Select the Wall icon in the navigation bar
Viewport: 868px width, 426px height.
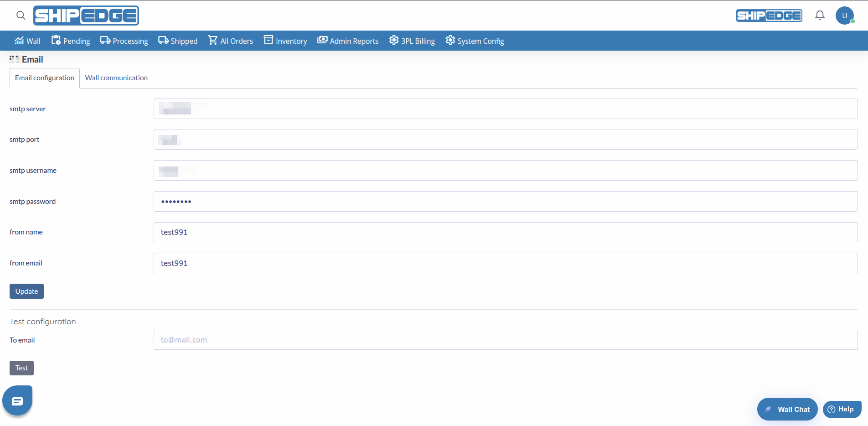point(18,40)
